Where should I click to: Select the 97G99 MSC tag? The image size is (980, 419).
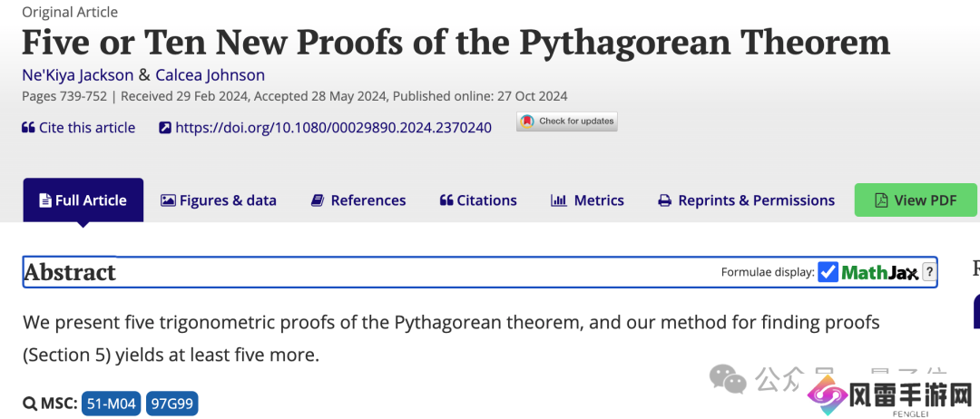[172, 404]
